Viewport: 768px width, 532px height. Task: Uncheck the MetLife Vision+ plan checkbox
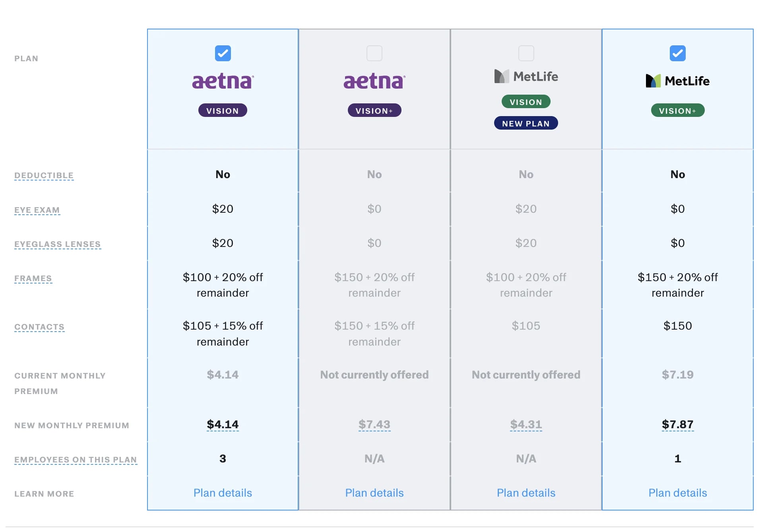tap(677, 53)
